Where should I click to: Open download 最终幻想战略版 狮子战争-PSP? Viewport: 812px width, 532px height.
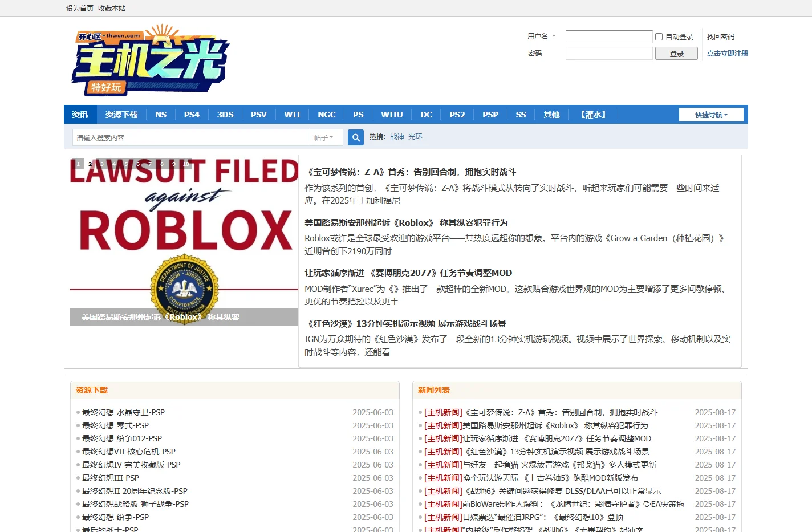[x=135, y=504]
